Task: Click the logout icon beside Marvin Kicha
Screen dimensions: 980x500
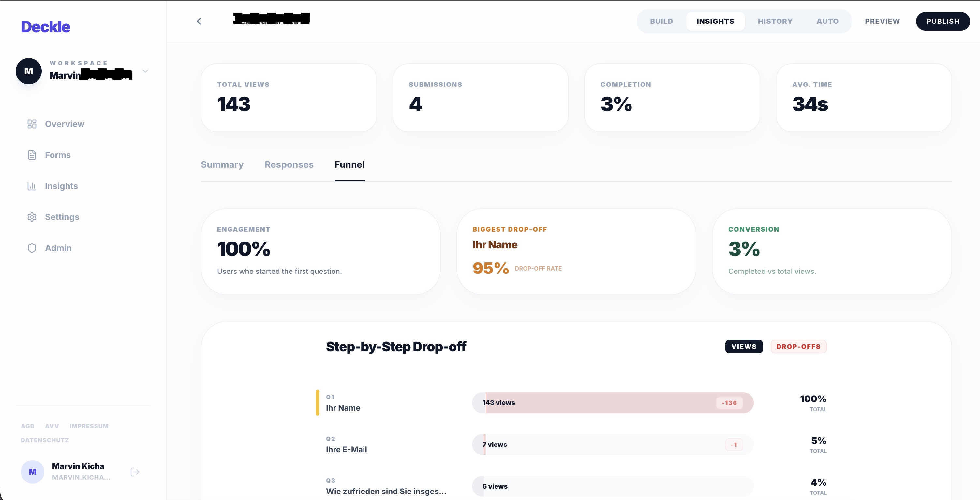Action: [x=135, y=472]
